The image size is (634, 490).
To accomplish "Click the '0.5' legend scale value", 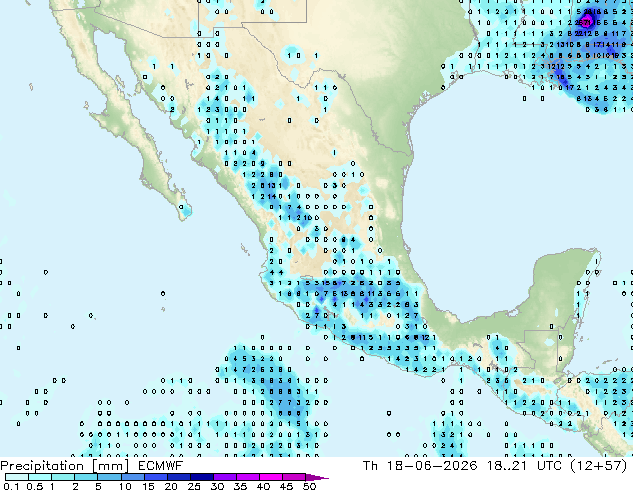I will (x=35, y=486).
